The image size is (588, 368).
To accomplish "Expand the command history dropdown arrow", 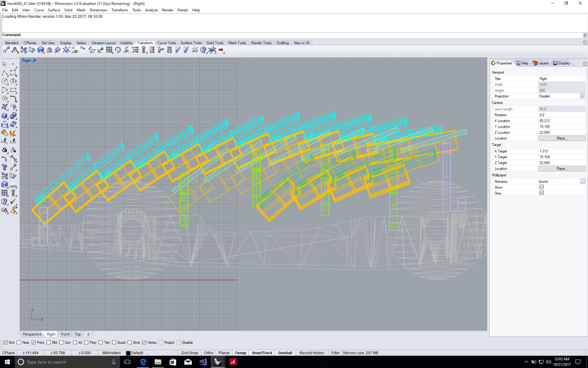I will (x=583, y=35).
